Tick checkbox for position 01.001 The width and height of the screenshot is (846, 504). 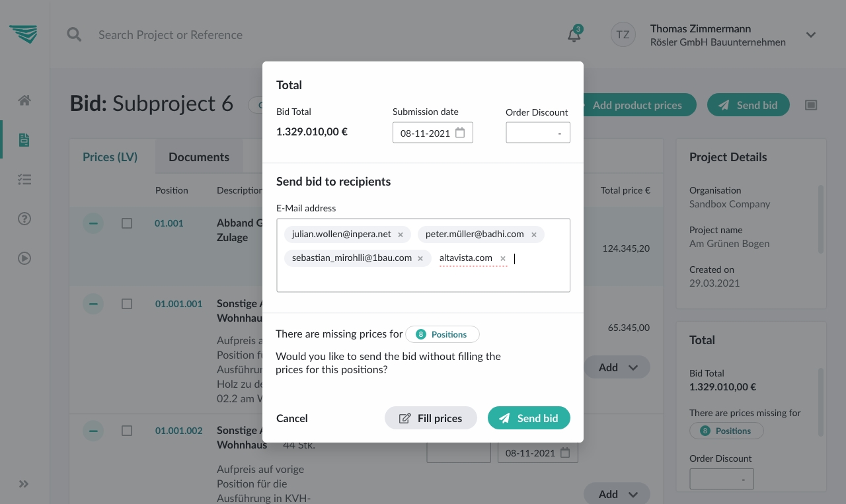click(127, 223)
